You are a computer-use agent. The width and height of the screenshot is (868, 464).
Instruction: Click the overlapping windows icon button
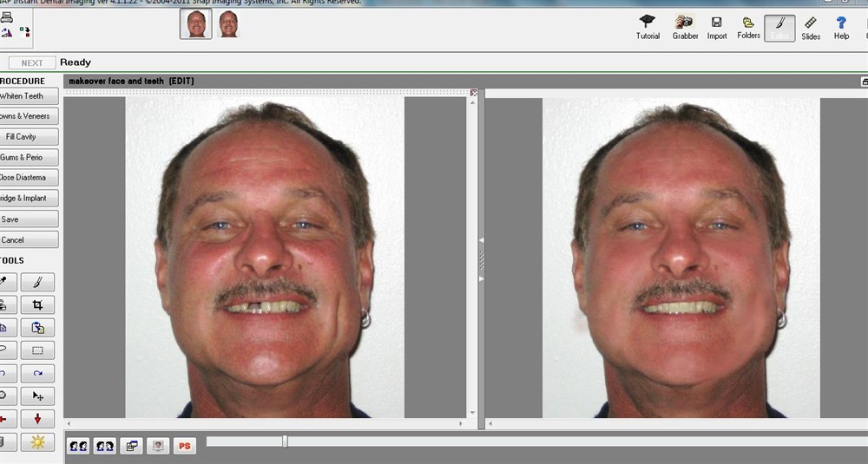pyautogui.click(x=132, y=446)
